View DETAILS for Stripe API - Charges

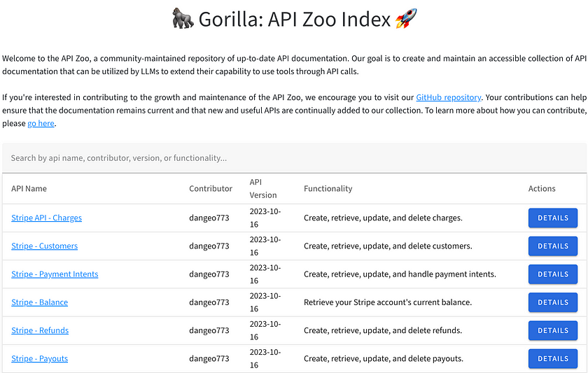[x=553, y=218]
